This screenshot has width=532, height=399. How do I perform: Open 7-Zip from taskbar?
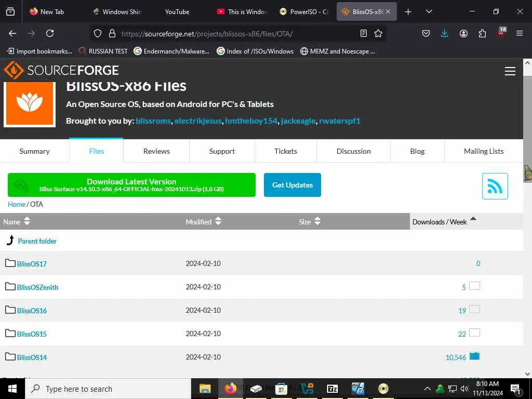tap(332, 389)
